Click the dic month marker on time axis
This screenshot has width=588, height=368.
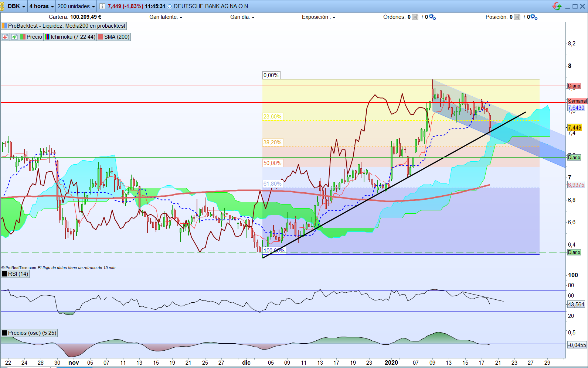(247, 362)
